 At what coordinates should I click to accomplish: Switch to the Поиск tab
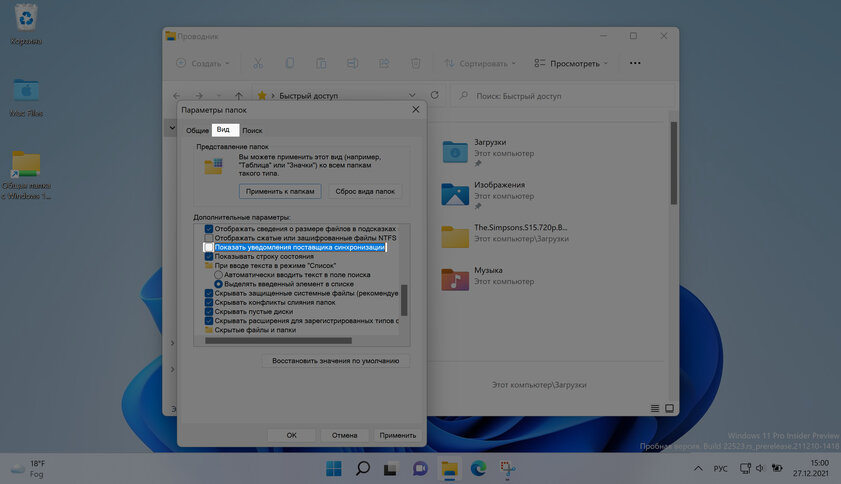pos(252,130)
